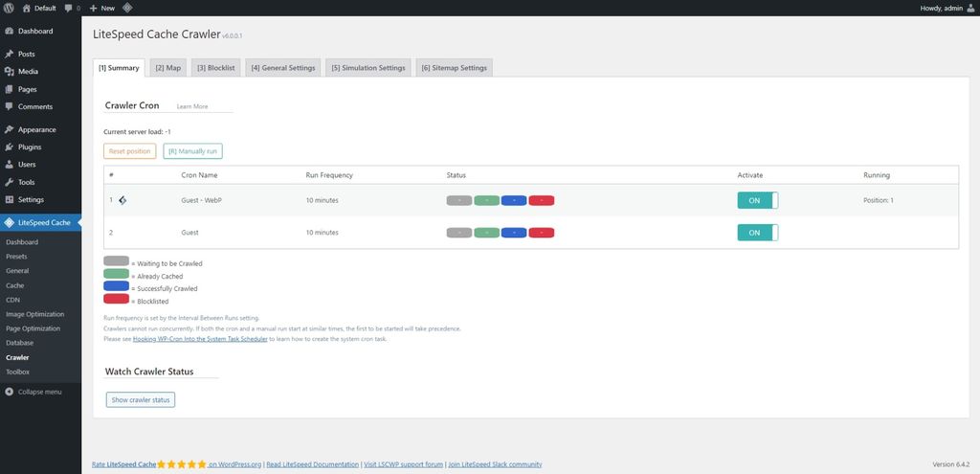Image resolution: width=980 pixels, height=474 pixels.
Task: Turn off the Guest - WebP crawler toggle
Action: [x=758, y=200]
